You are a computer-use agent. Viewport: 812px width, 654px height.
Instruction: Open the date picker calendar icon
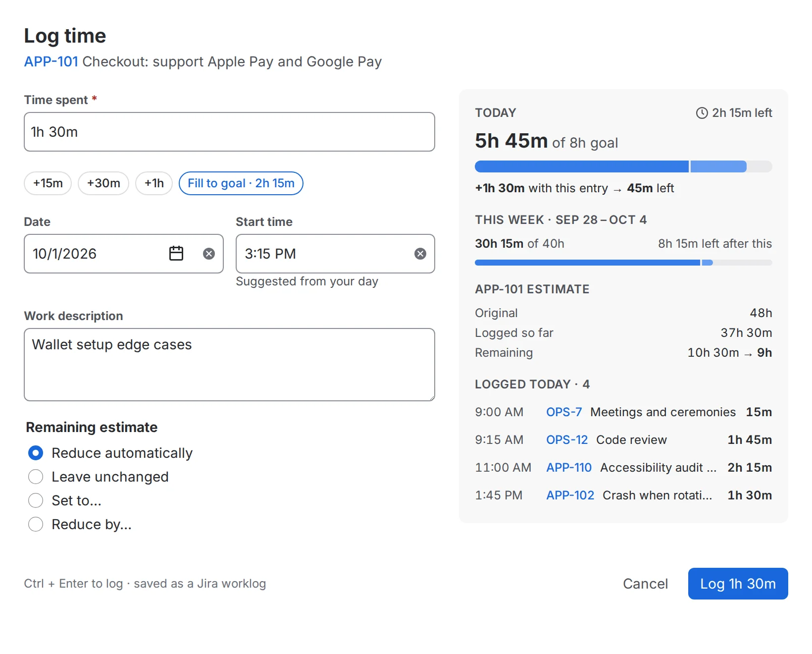(176, 254)
